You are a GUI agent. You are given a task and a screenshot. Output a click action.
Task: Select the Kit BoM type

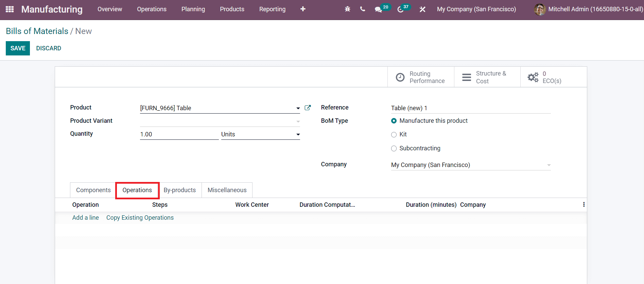[394, 135]
